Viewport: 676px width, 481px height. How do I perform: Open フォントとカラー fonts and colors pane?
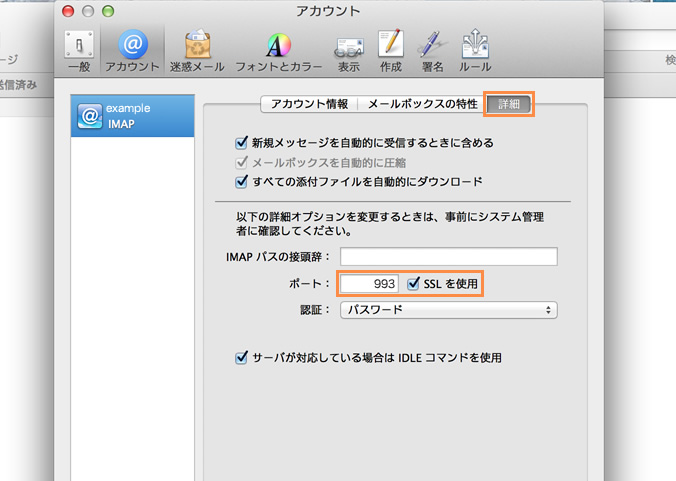pos(279,51)
